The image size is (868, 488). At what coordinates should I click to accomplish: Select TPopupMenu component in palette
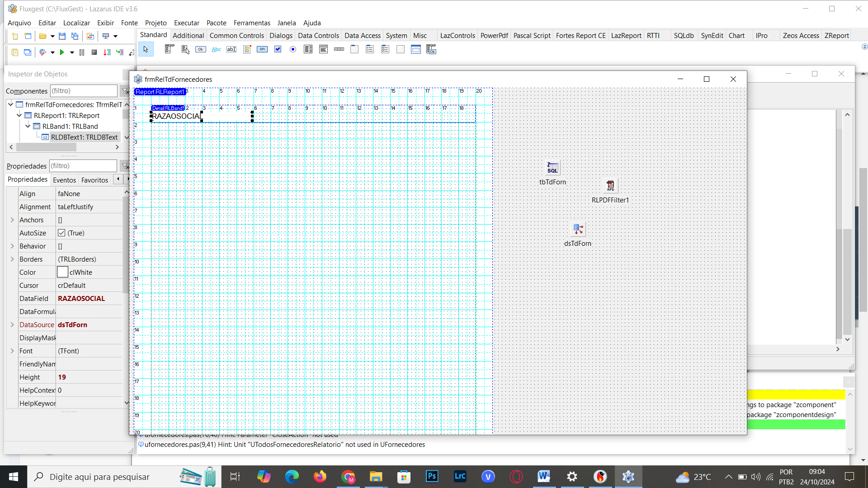185,49
